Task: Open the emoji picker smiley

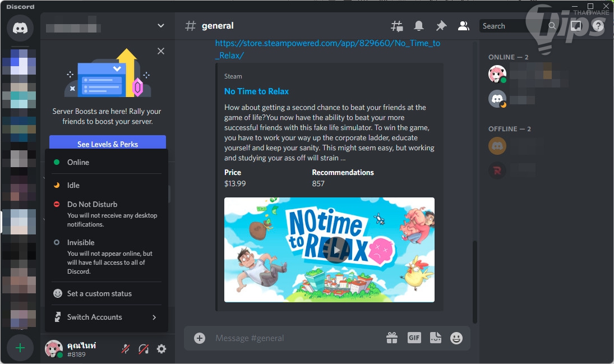Action: pos(456,338)
